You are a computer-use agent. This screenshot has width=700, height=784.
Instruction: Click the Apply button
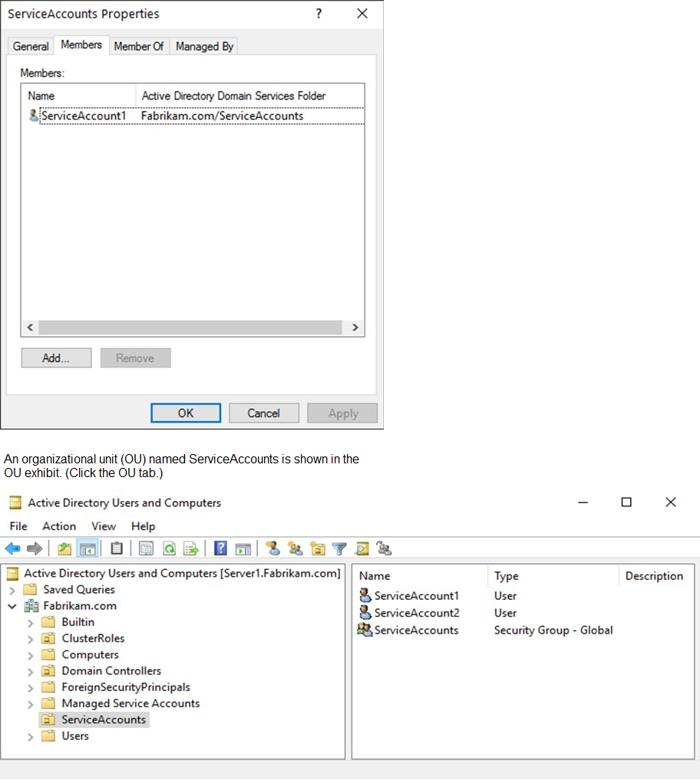tap(342, 413)
